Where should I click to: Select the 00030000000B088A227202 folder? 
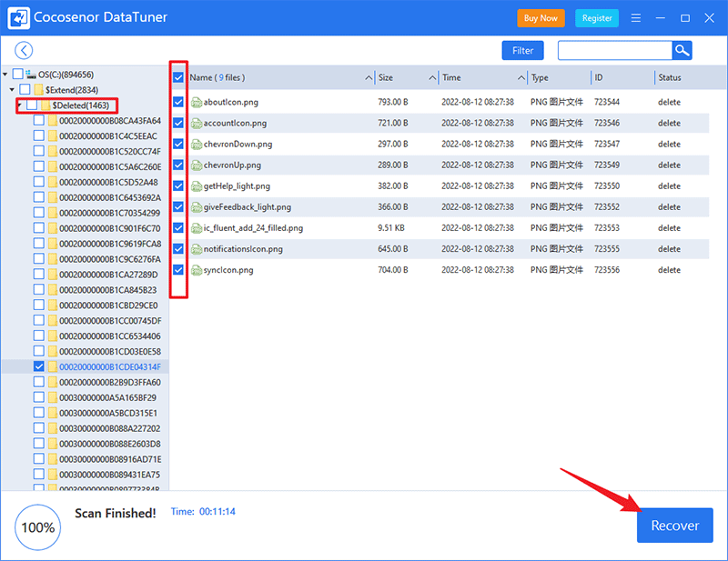(x=109, y=428)
